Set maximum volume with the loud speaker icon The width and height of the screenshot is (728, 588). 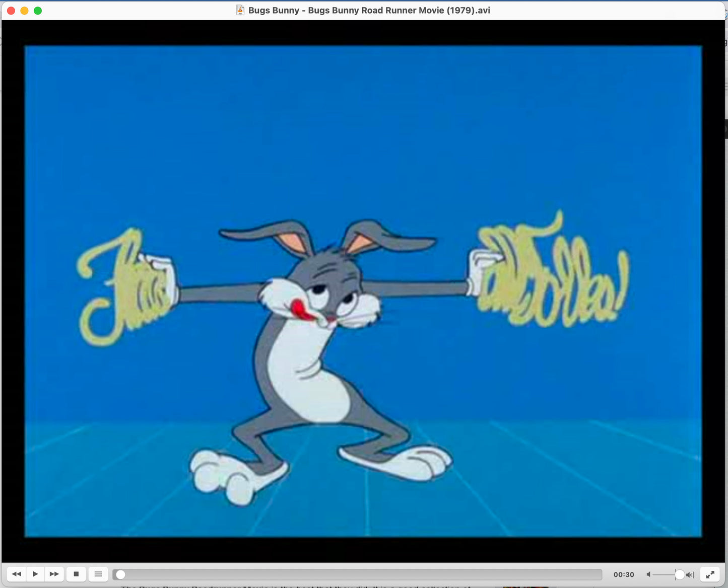click(x=689, y=574)
